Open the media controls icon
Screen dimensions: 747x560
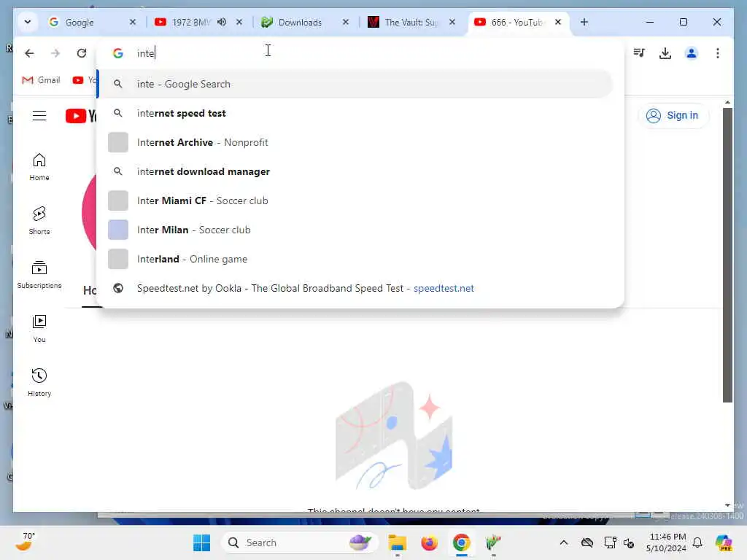(639, 52)
